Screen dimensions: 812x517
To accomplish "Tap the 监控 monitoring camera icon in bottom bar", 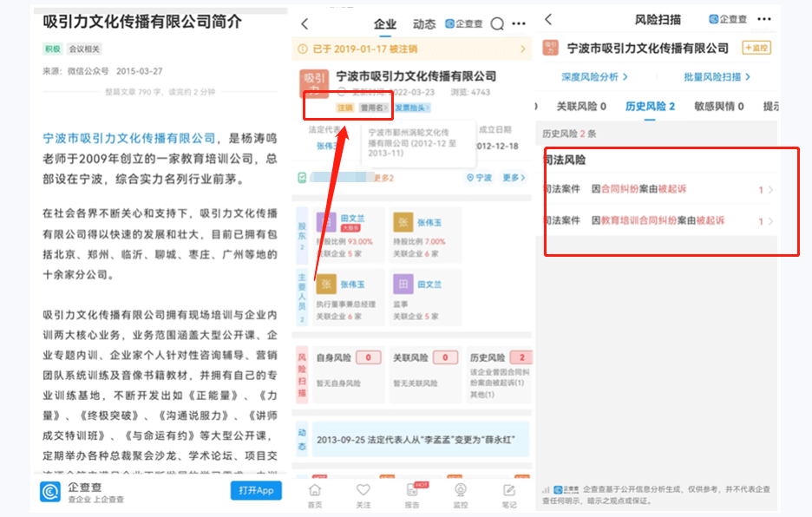I will pyautogui.click(x=461, y=492).
